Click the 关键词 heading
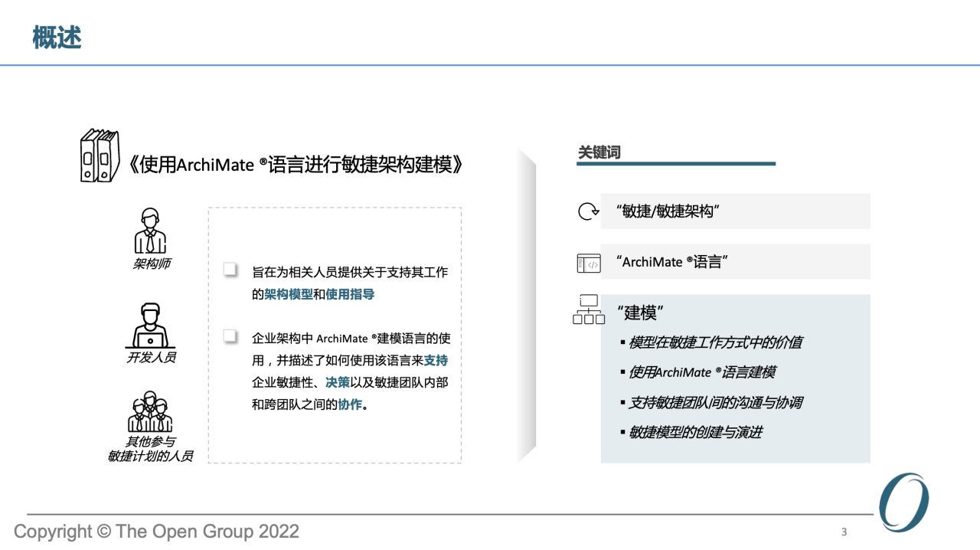Viewport: 980px width, 550px height. (x=599, y=152)
